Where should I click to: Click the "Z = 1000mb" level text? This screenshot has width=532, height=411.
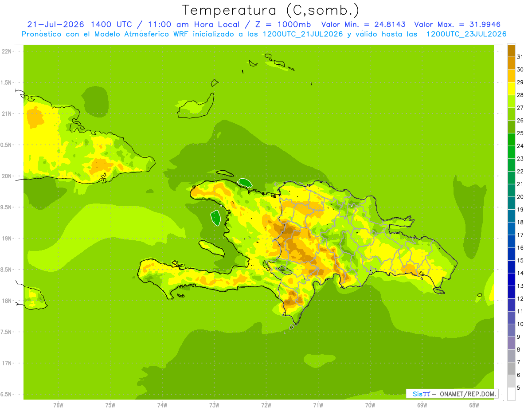(282, 24)
